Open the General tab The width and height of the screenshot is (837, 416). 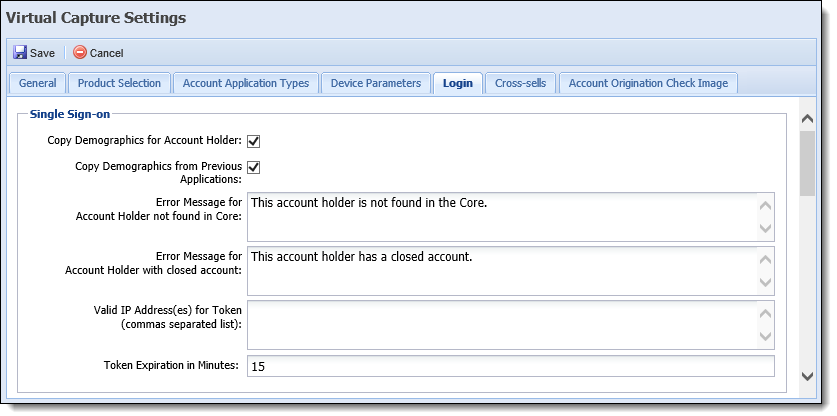[37, 83]
